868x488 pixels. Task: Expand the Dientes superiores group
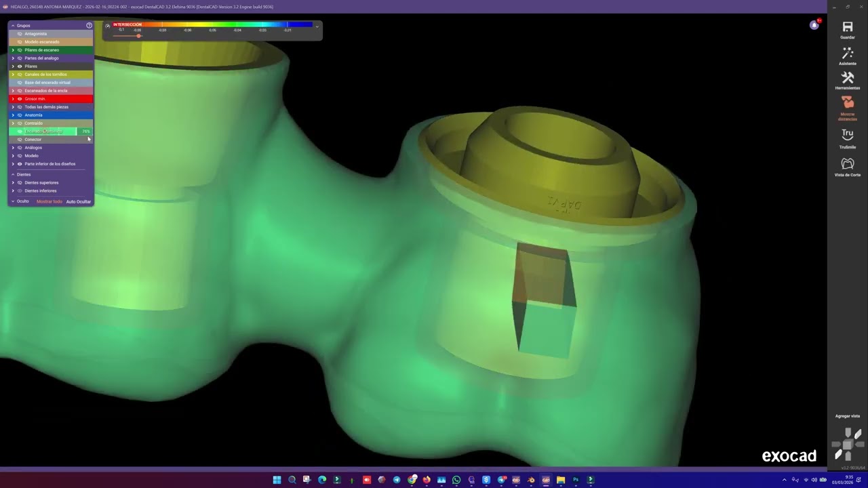[x=13, y=183]
